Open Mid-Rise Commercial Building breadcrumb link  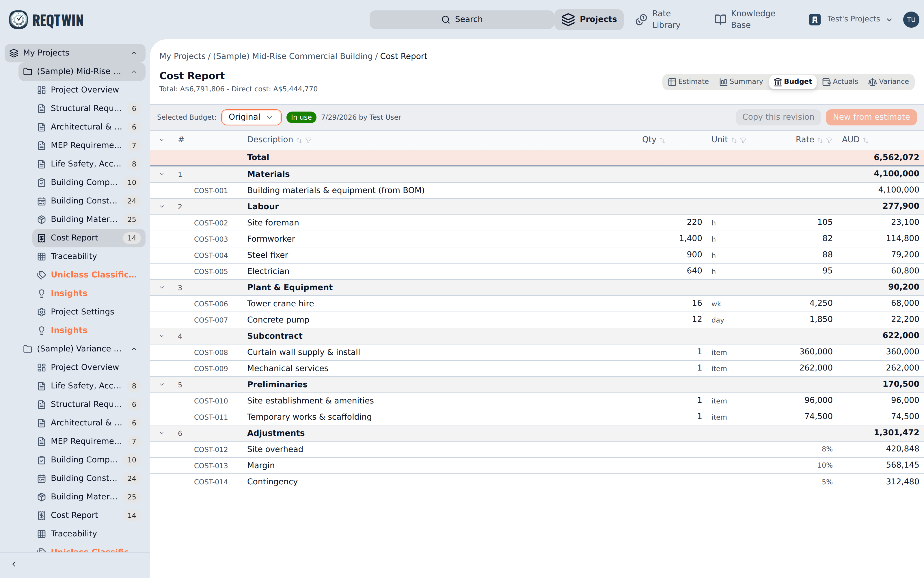coord(293,56)
